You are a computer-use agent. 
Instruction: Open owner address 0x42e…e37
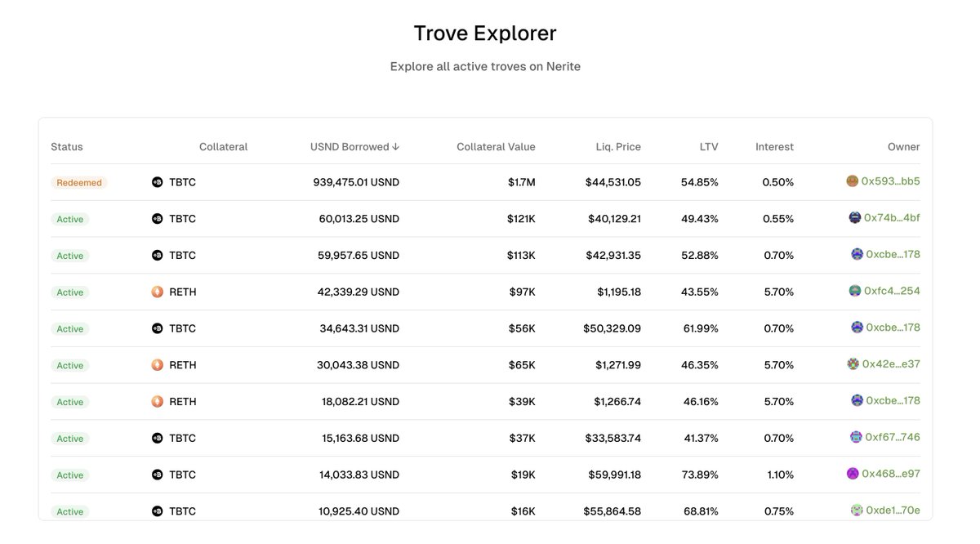point(891,364)
